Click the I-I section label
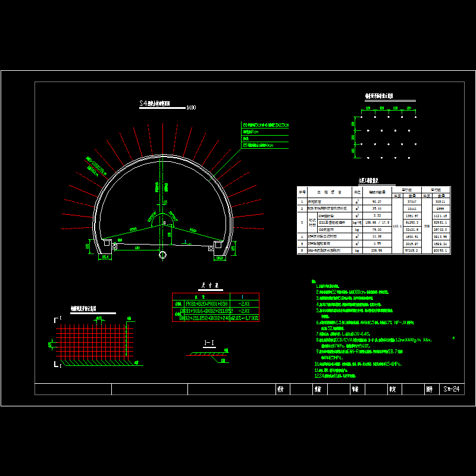Viewport: 476px width, 476px height. [209, 343]
